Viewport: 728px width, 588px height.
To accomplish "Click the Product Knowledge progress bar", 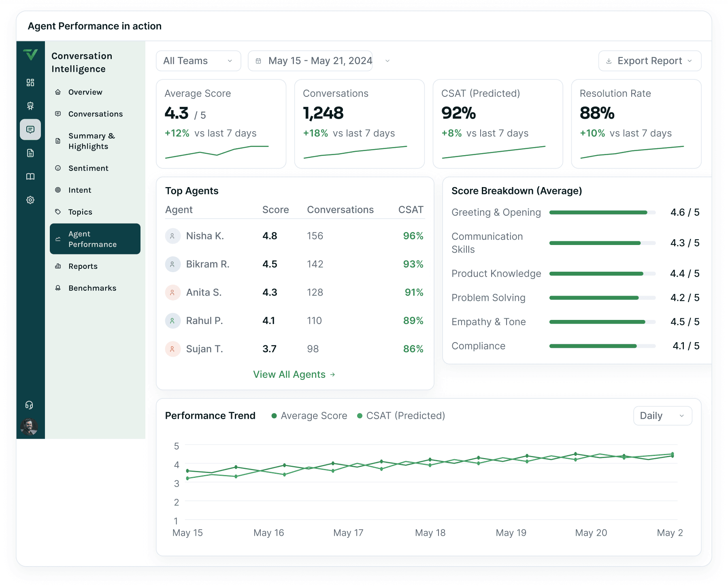I will 602,274.
